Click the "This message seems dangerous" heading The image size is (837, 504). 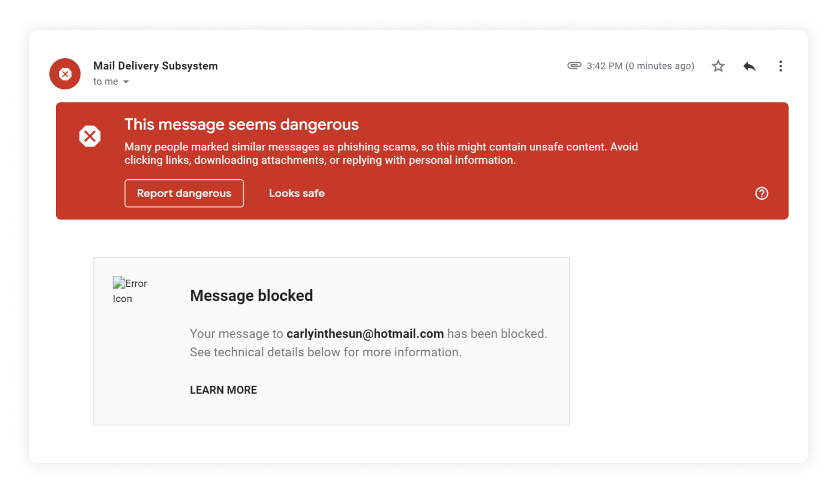point(241,124)
